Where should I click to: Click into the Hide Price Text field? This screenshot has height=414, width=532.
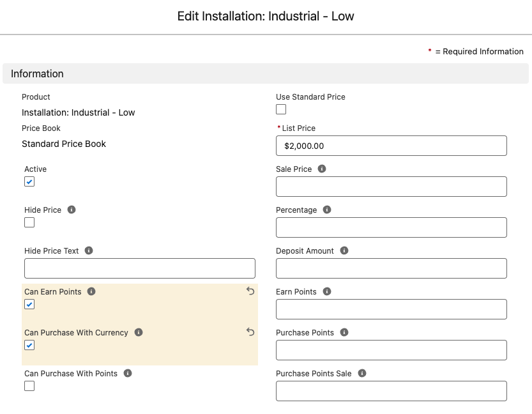click(x=139, y=268)
